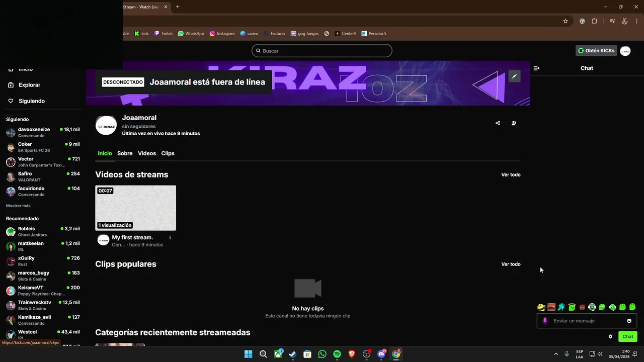This screenshot has width=644, height=362.
Task: Click the Windows Start button
Action: coord(248,354)
